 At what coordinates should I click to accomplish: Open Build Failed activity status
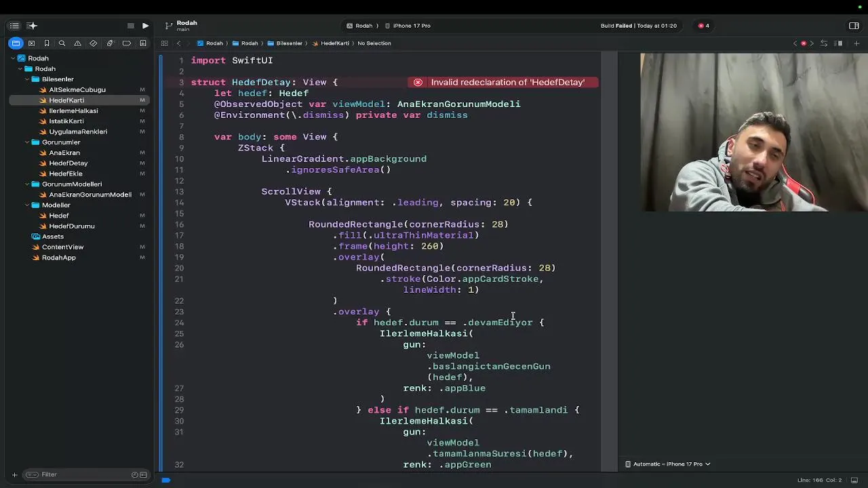pos(639,26)
